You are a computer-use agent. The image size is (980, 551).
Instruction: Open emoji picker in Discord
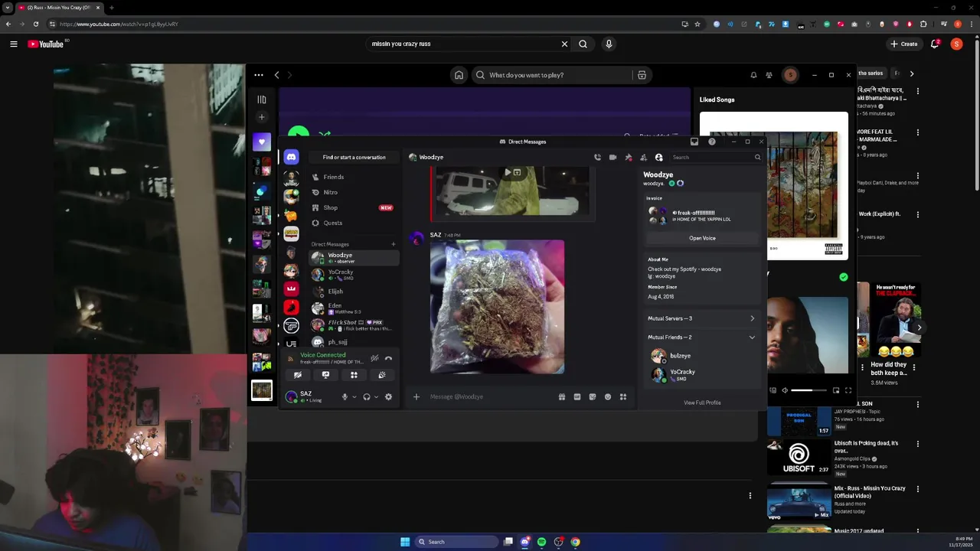(x=608, y=396)
